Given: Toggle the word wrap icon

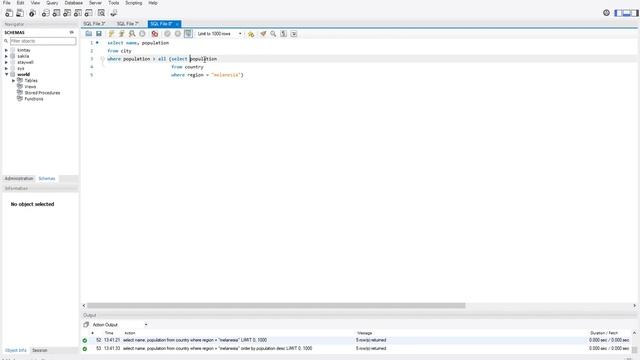Looking at the screenshot, I should point(294,34).
